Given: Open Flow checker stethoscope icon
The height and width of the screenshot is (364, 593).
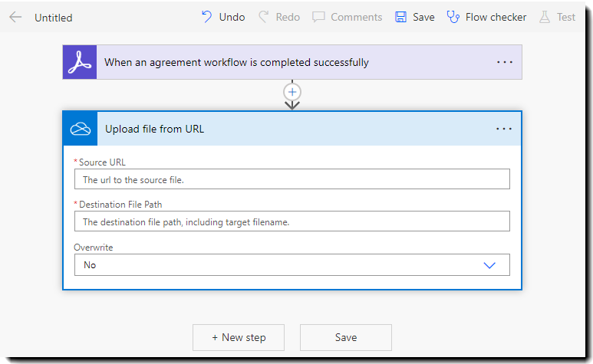Looking at the screenshot, I should (453, 17).
